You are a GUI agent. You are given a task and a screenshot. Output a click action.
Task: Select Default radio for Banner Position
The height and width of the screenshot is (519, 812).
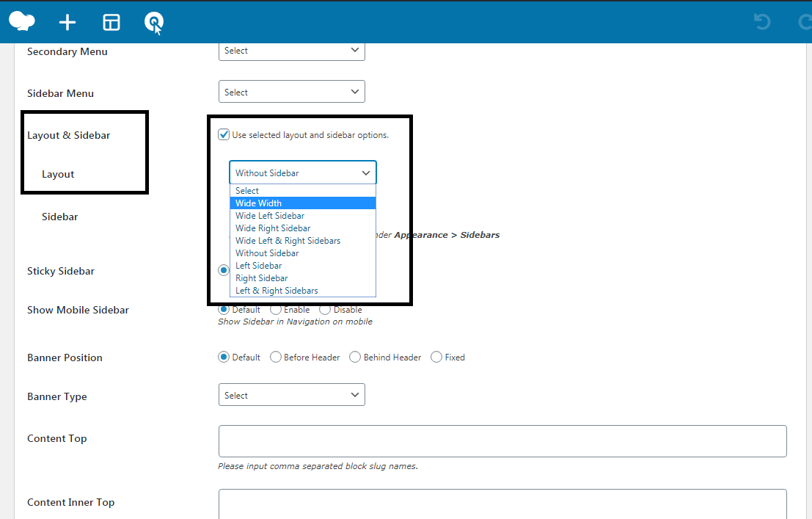coord(224,358)
